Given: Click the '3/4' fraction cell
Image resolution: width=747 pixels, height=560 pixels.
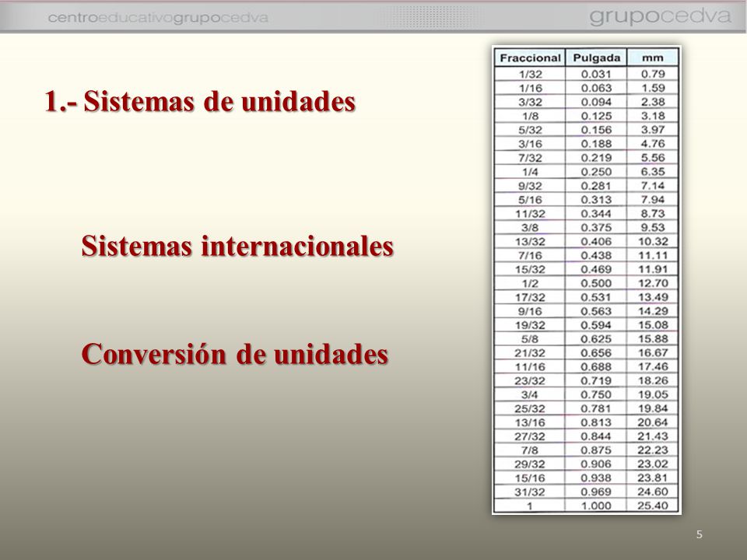Looking at the screenshot, I should [x=530, y=395].
